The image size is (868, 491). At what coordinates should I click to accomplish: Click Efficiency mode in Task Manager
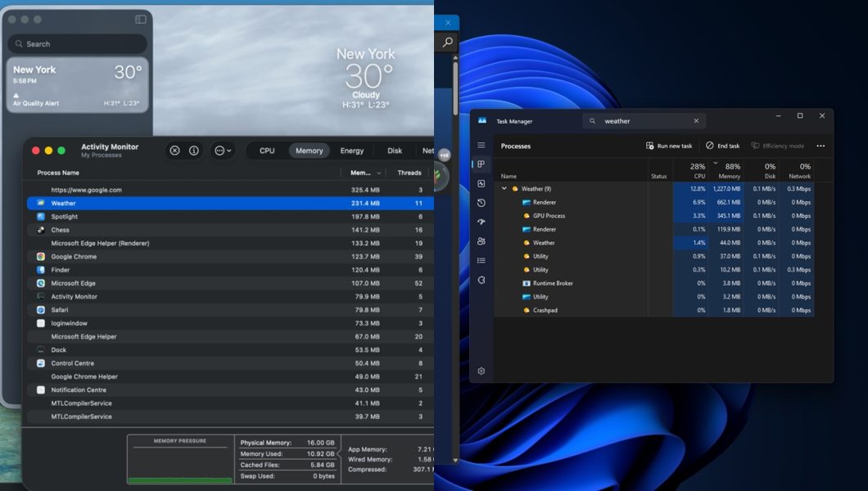click(777, 146)
